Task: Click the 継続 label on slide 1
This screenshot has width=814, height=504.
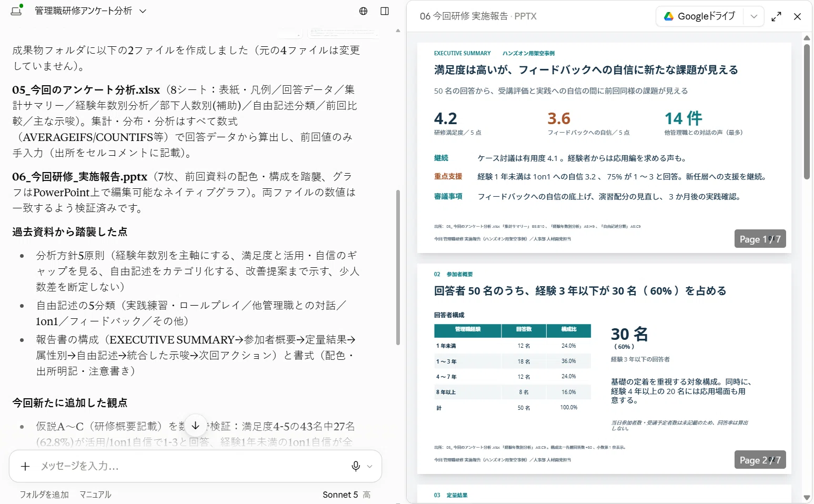Action: coord(441,158)
